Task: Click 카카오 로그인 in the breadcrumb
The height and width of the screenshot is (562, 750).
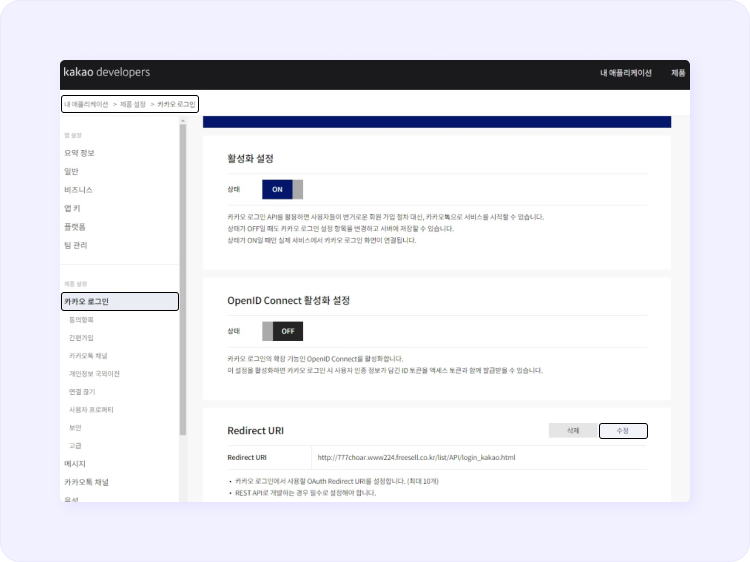Action: 176,104
